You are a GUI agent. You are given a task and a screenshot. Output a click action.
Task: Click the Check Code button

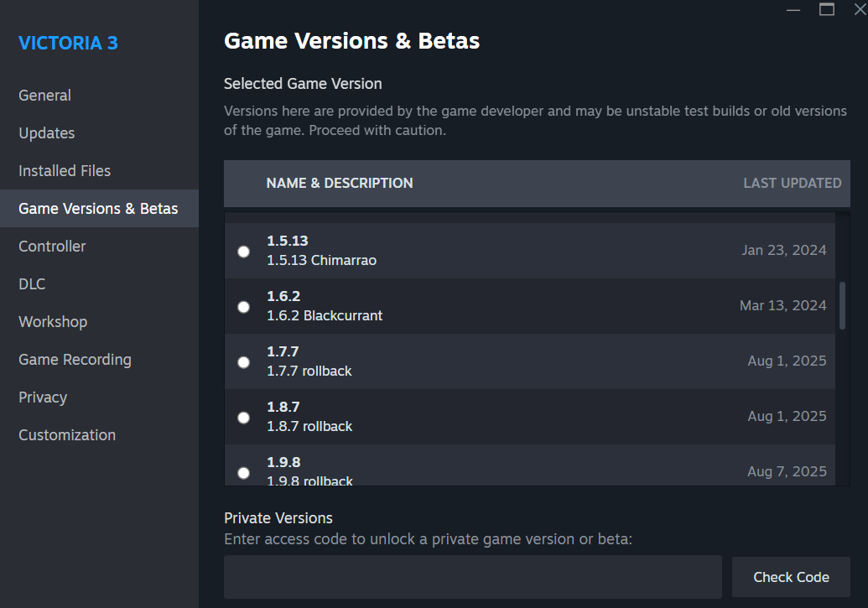tap(791, 577)
